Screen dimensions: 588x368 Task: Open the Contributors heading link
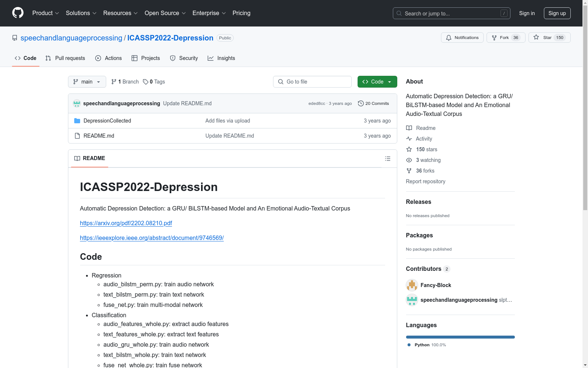pyautogui.click(x=428, y=269)
